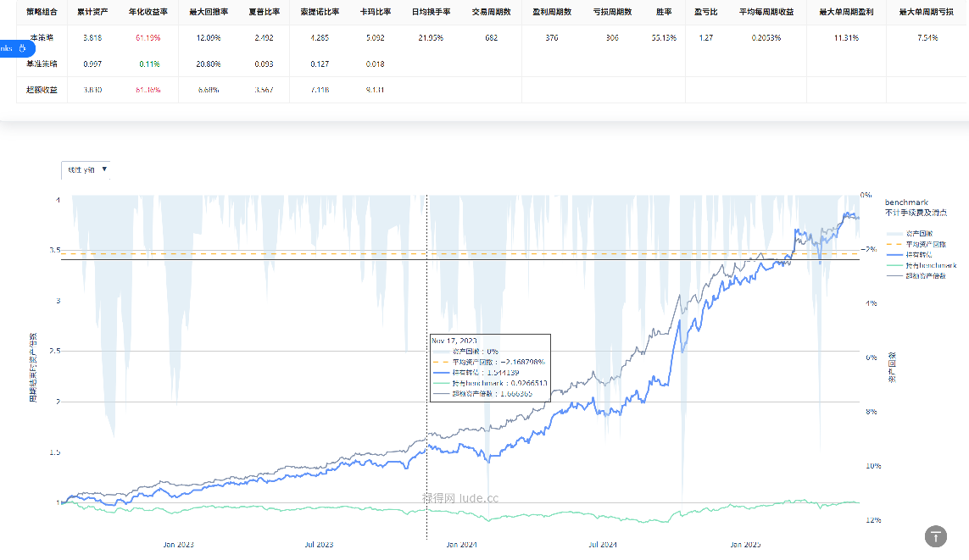The height and width of the screenshot is (560, 969).
Task: Click the 胜率 column header
Action: 664,13
